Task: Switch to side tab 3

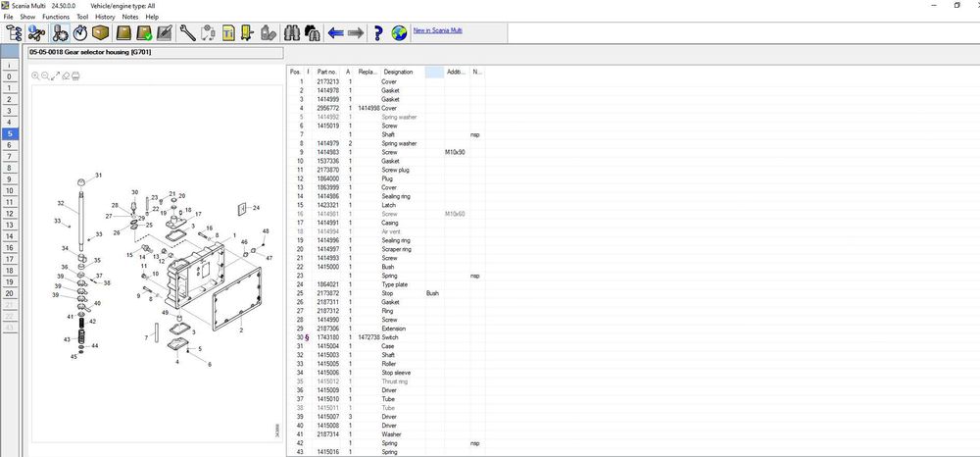Action: (10, 111)
